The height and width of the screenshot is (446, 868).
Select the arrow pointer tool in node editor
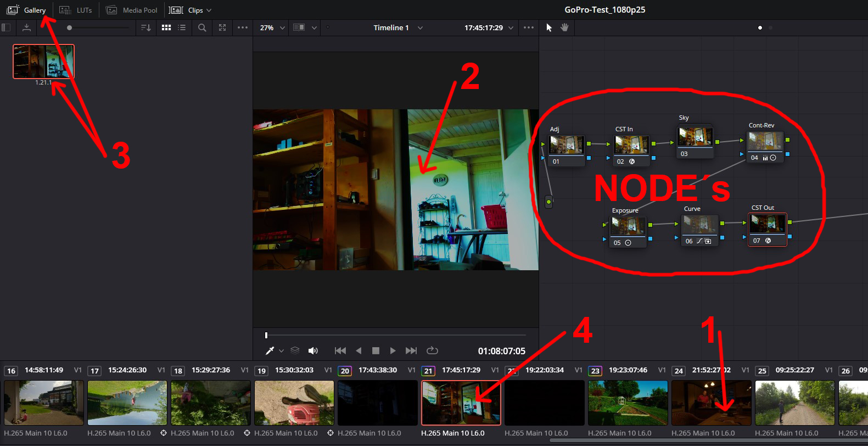(549, 27)
